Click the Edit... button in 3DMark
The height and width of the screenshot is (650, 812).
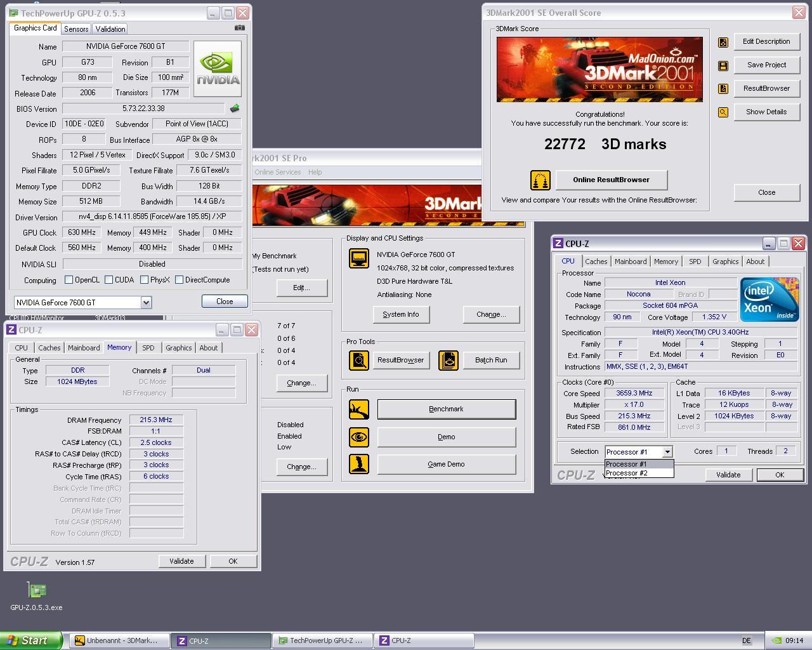(x=301, y=288)
